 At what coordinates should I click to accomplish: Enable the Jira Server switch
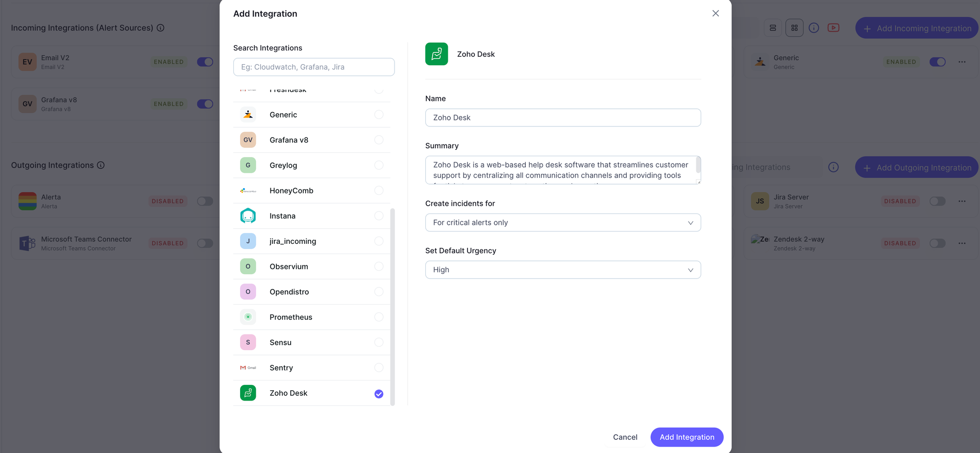[x=937, y=201]
